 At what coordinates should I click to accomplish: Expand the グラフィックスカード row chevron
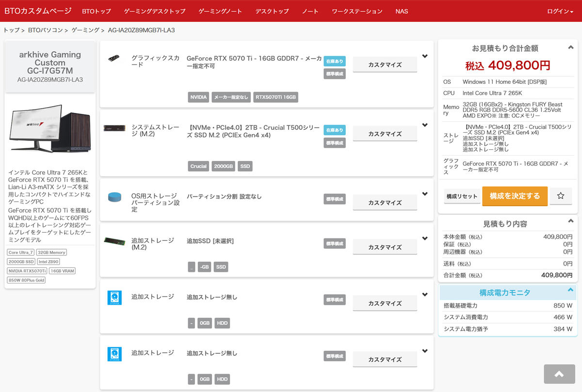coord(425,56)
